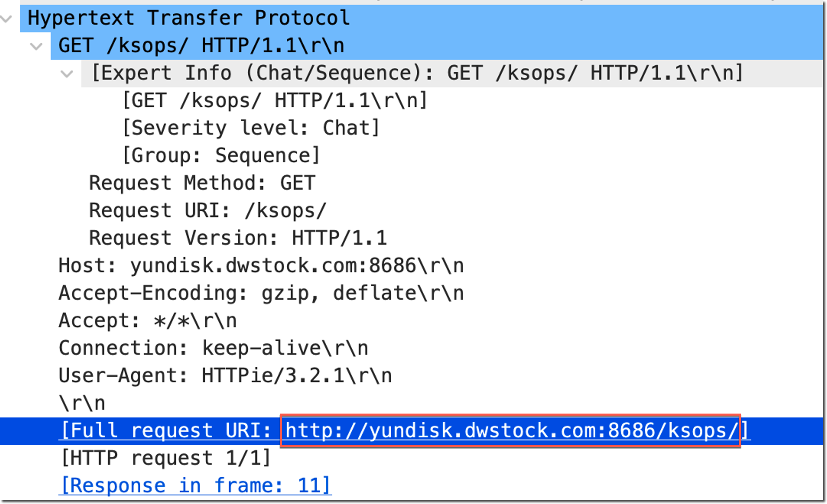The height and width of the screenshot is (504, 827).
Task: Select the Request Version: HTTP/1.1 field
Action: [238, 238]
